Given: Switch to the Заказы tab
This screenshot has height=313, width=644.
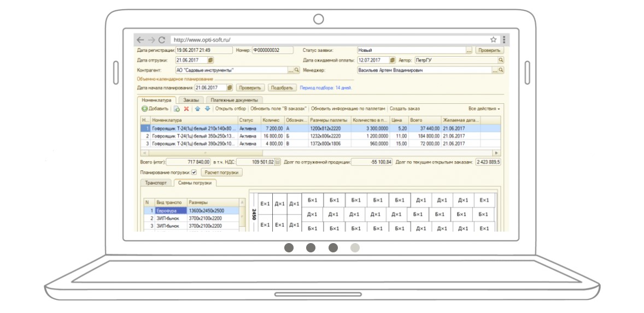Looking at the screenshot, I should [191, 100].
